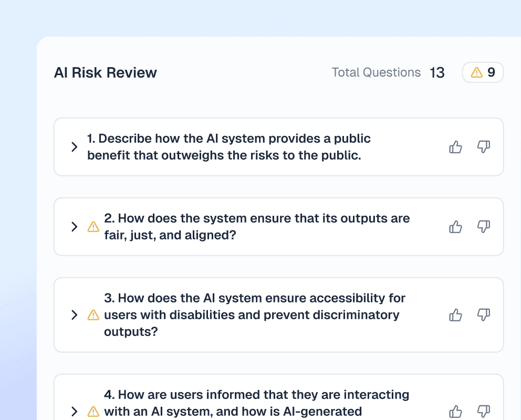Thumbs down question 3 accessibility
This screenshot has height=420, width=521.
tap(483, 315)
